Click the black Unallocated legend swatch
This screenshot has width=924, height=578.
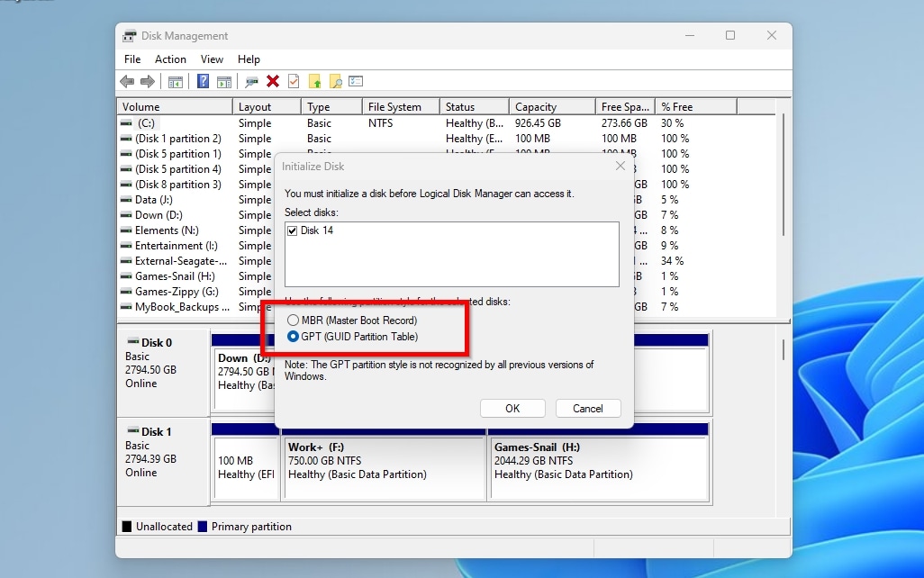127,526
